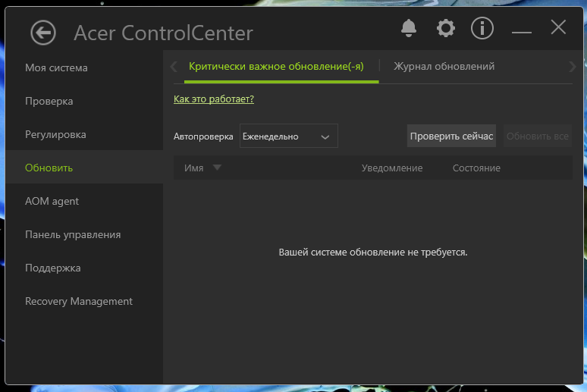Open the Панель управления section
Screen dimensions: 587x392
[84, 234]
